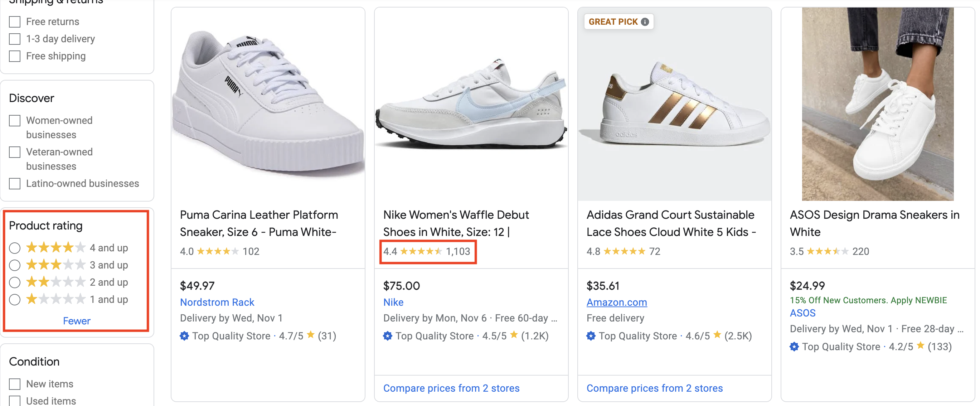Open the Amazon.com seller link
This screenshot has width=980, height=406.
(616, 302)
